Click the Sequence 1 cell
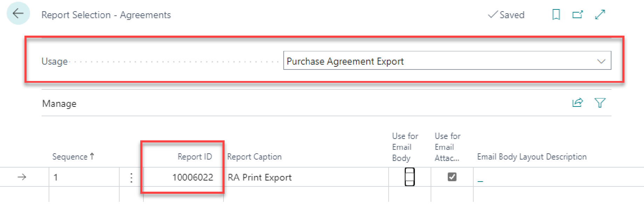The height and width of the screenshot is (206, 644). pyautogui.click(x=84, y=177)
